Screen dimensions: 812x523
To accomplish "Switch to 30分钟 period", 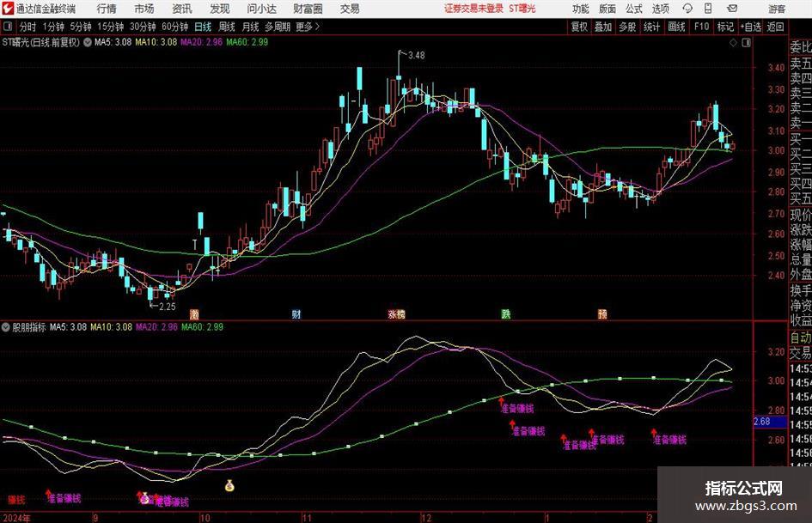I will 143,27.
